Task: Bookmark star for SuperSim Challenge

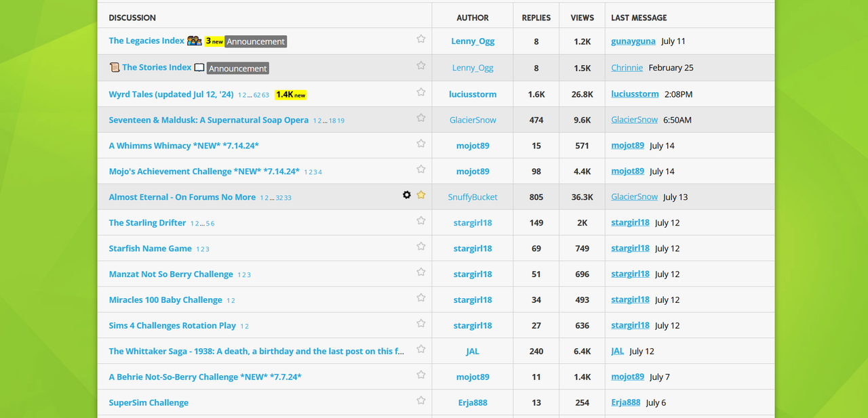Action: point(421,401)
